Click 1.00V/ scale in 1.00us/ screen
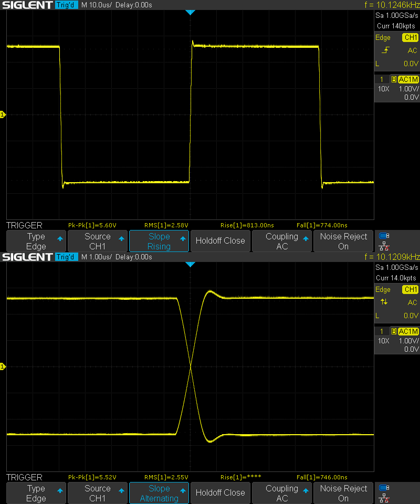The height and width of the screenshot is (504, 420). pos(409,341)
